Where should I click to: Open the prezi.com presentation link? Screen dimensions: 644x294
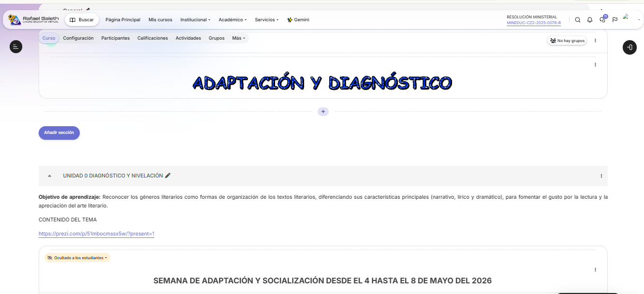(96, 234)
